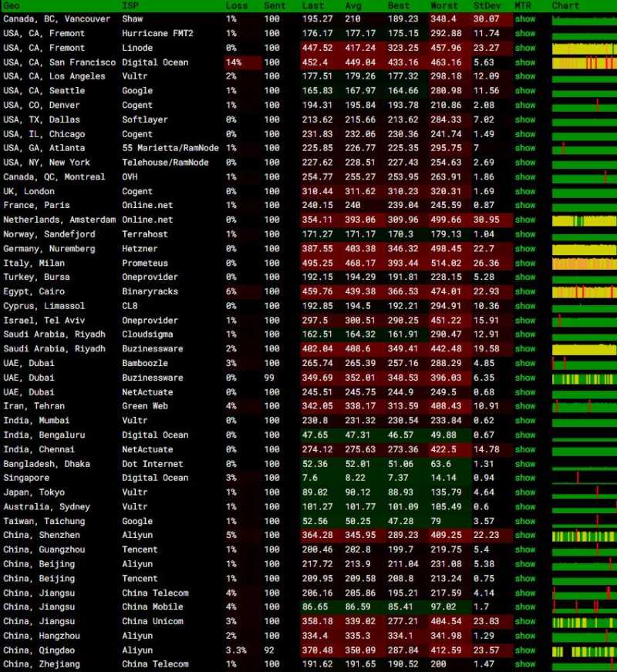Screen dimensions: 617x672
Task: Show MTR for UK London Cogent
Action: pos(525,191)
